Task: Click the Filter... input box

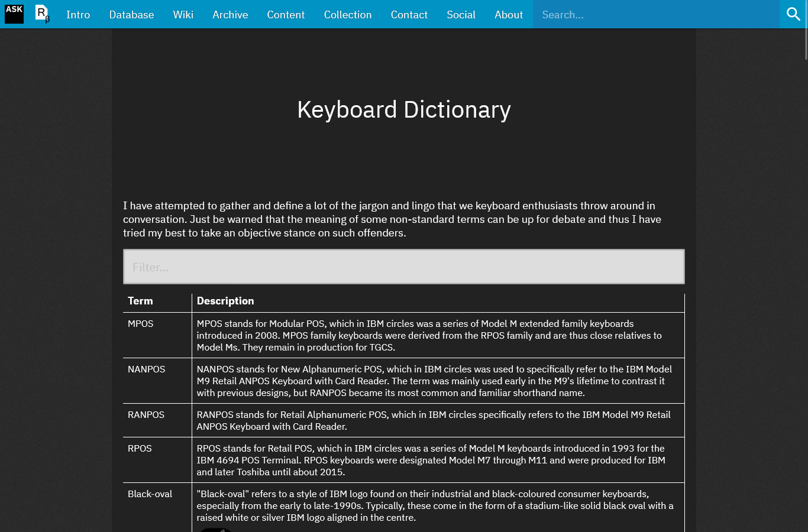Action: (404, 267)
